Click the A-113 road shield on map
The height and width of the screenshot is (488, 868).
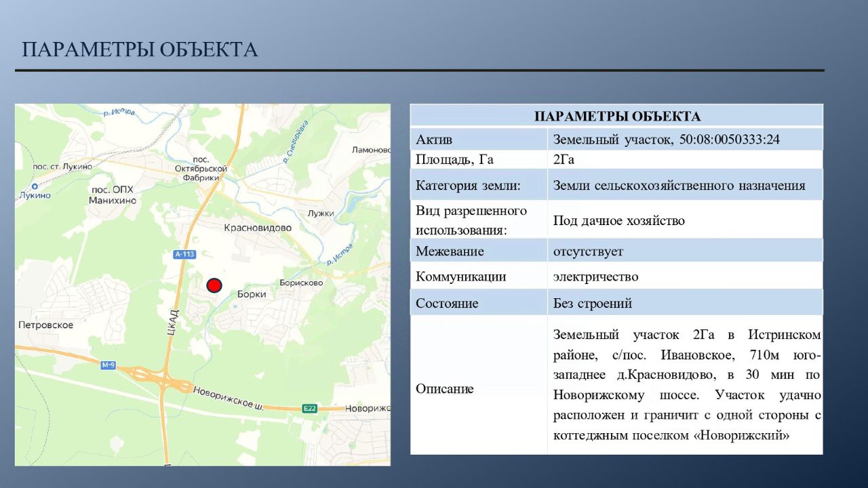[x=184, y=254]
